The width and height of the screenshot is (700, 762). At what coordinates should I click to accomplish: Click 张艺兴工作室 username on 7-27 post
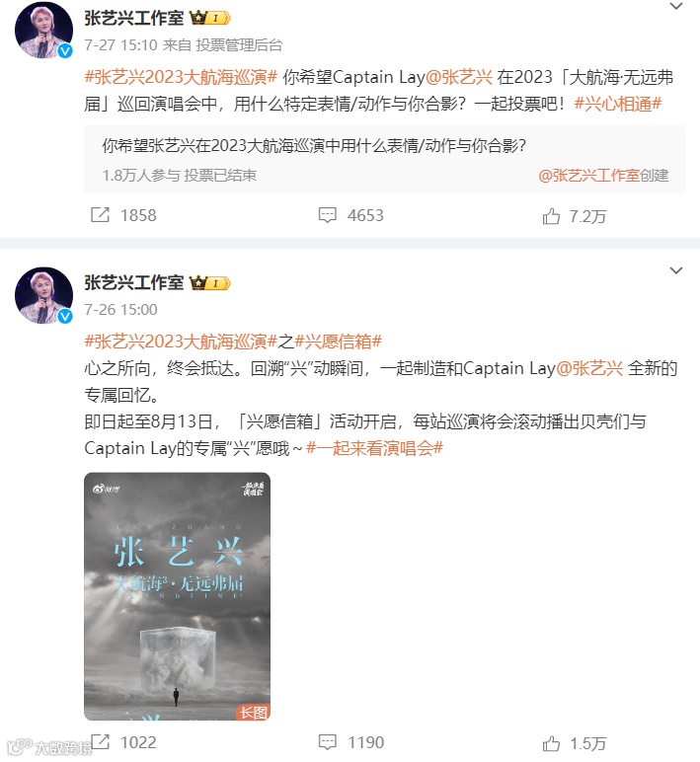134,18
